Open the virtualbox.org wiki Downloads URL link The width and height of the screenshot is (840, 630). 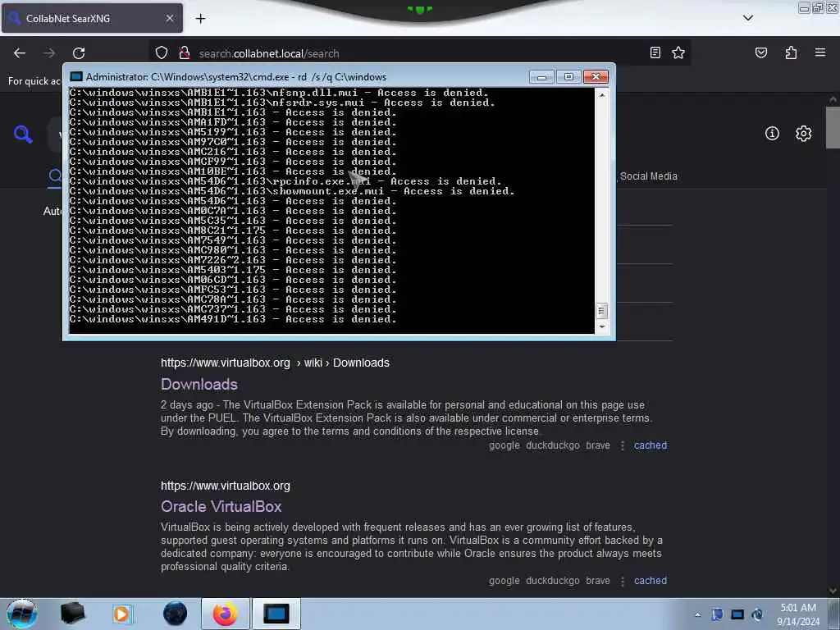275,363
